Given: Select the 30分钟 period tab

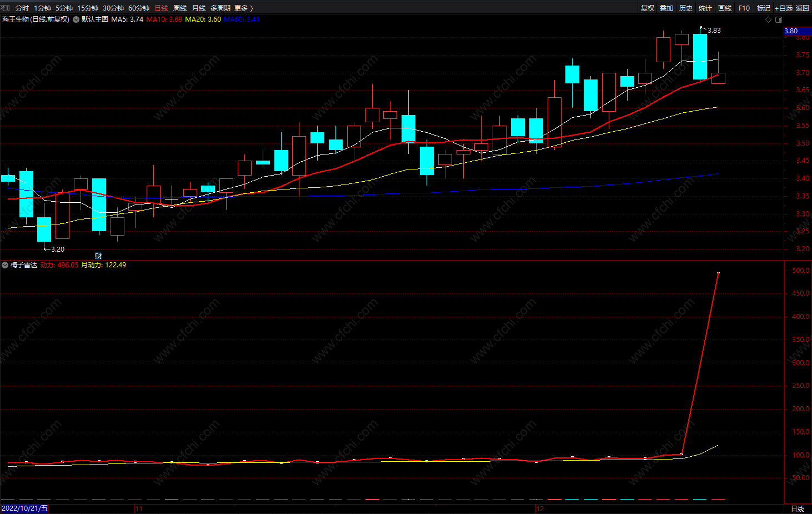Looking at the screenshot, I should 113,8.
